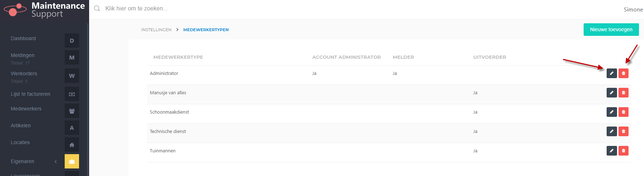Click the Maintenance Support logo
Screen dimensions: 644x176
(44, 10)
